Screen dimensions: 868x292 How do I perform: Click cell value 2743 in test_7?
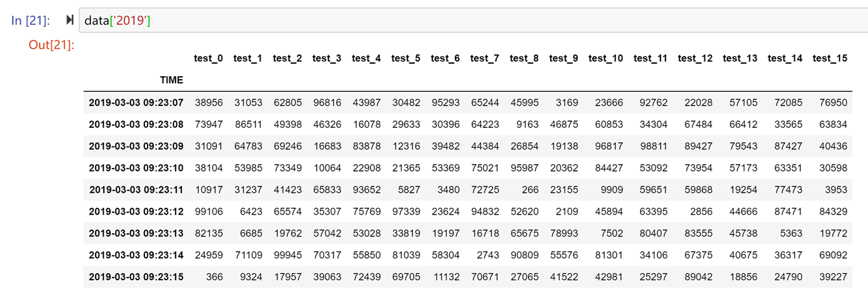coord(488,255)
